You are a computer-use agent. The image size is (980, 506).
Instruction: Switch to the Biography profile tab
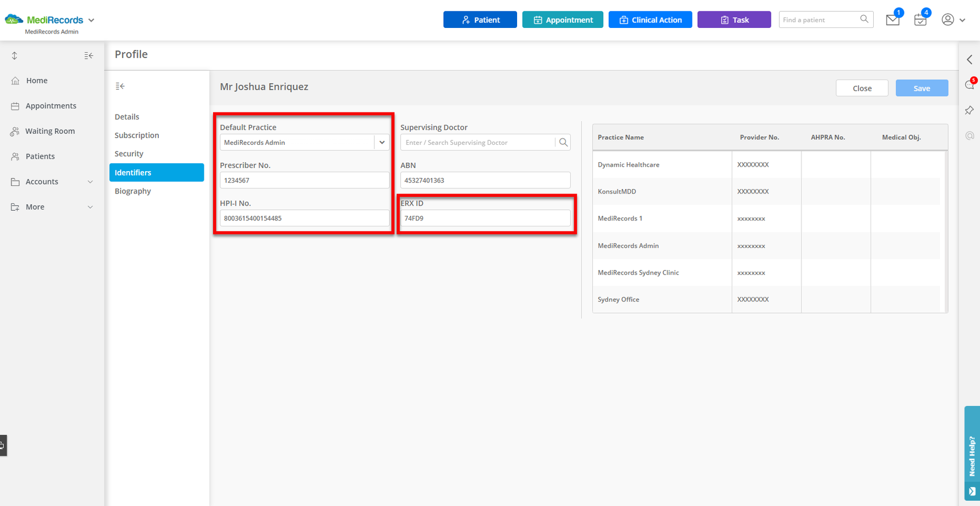click(x=157, y=191)
